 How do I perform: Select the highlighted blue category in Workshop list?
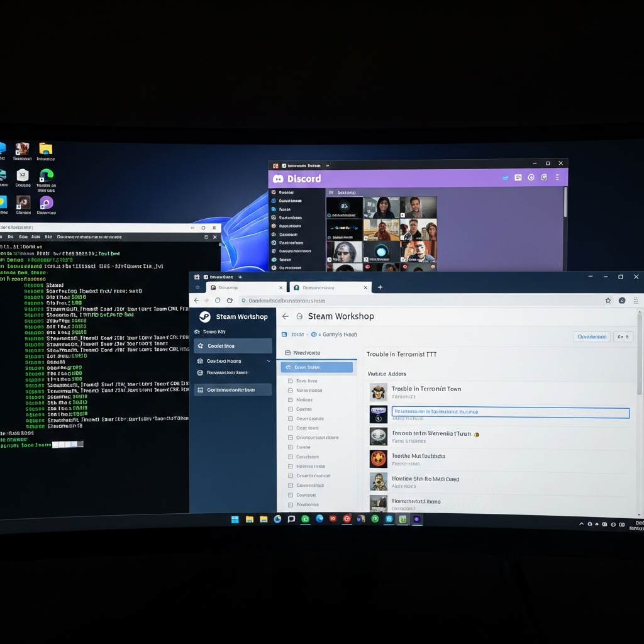click(317, 367)
